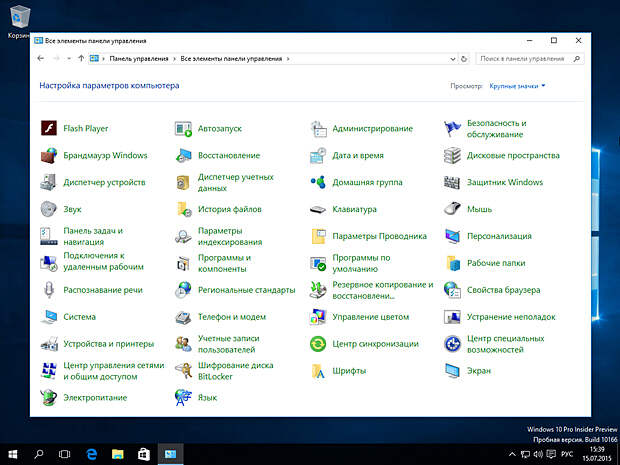Open Программы и компоненты link

pyautogui.click(x=224, y=263)
